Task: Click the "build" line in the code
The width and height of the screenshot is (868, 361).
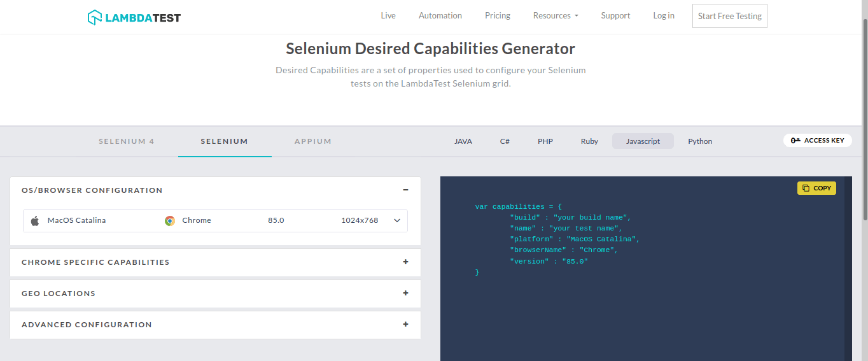Action: point(570,218)
